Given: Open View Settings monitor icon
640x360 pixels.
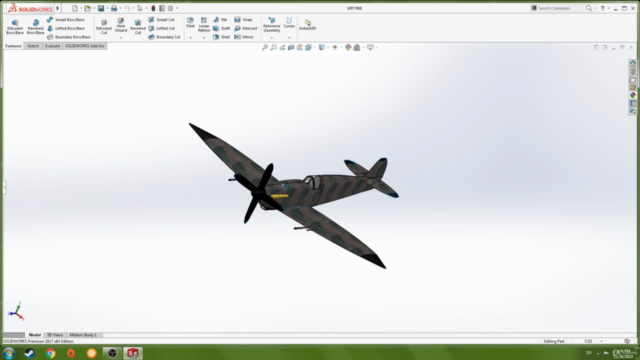Looking at the screenshot, I should tap(370, 47).
